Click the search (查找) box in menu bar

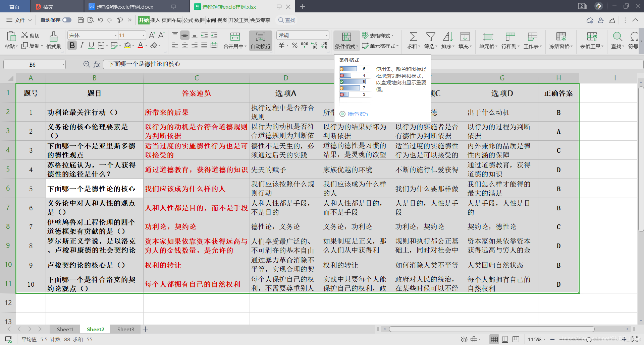coord(287,20)
